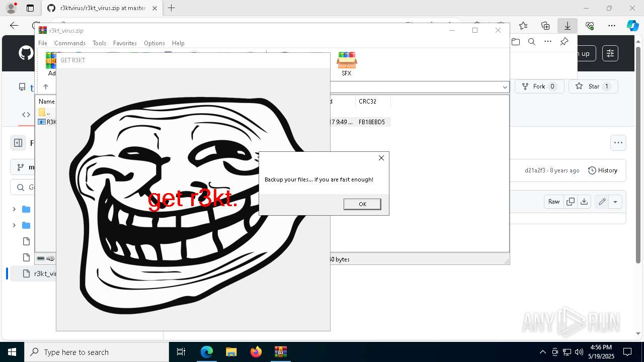Click the SFX toolbar icon in WinRAR

[x=347, y=64]
